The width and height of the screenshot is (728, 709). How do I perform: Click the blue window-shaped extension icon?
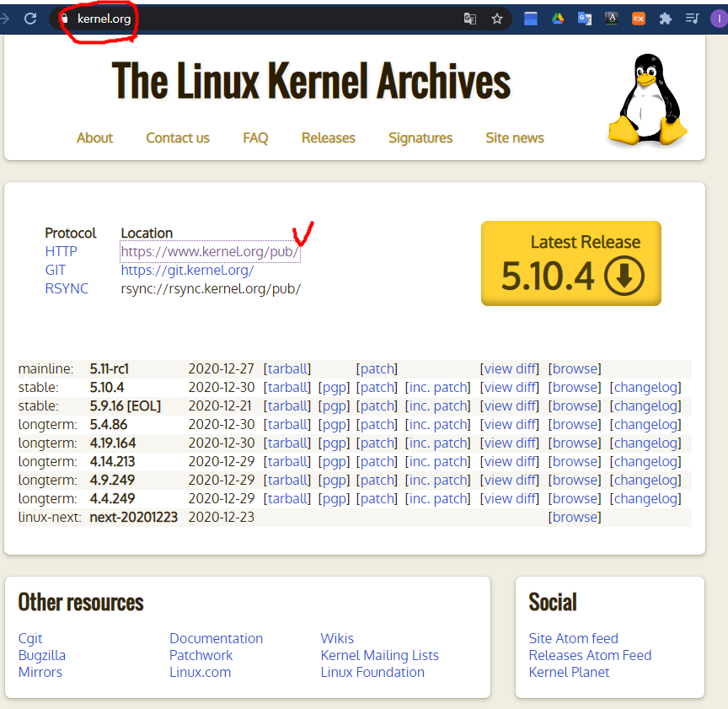(x=531, y=19)
